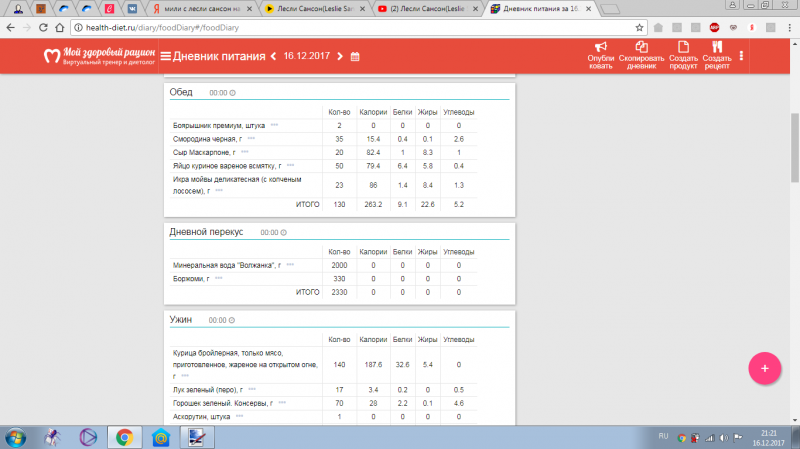Go to next day arrow
This screenshot has height=449, width=800.
[340, 57]
